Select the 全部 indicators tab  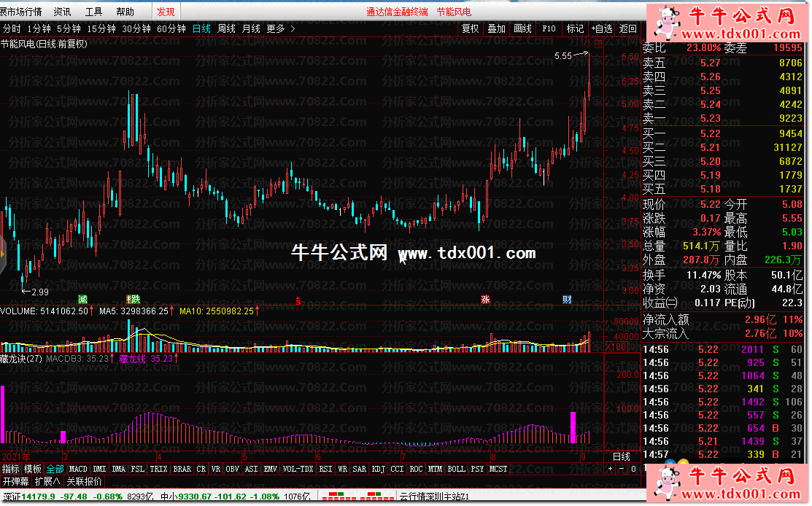(55, 470)
